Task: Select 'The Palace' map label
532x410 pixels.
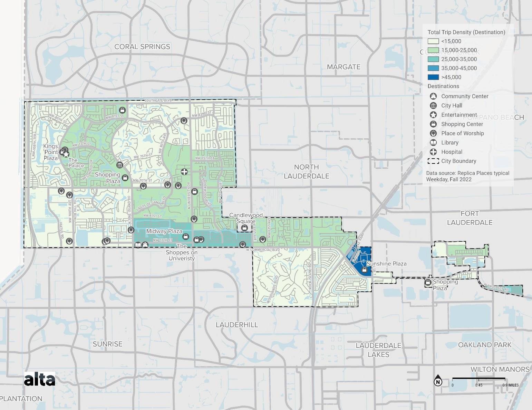Action: tap(76, 163)
